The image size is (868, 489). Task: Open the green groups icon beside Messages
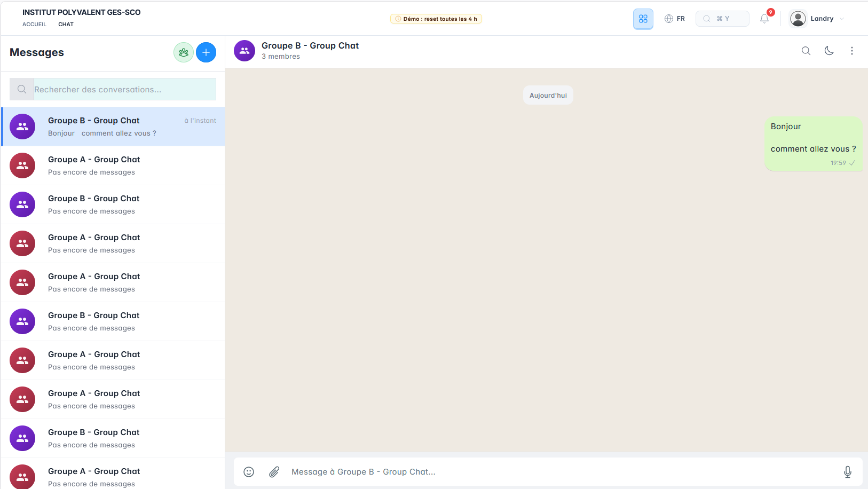coord(184,52)
